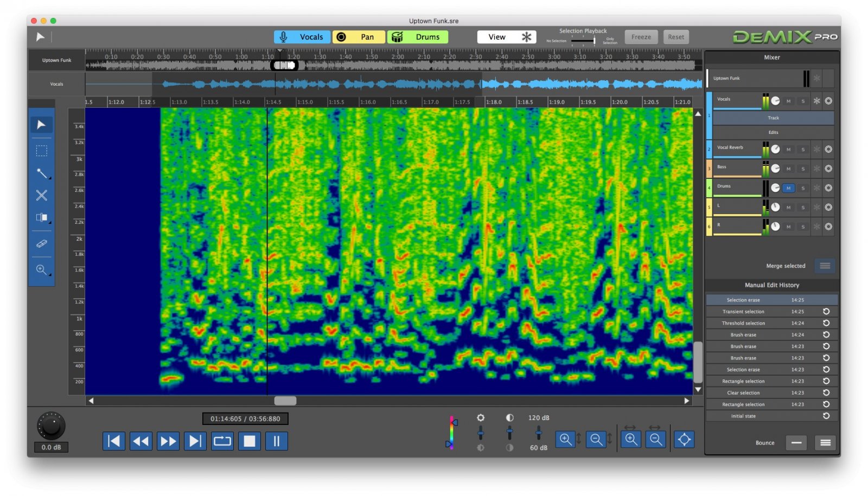Pick the eraser tool

coord(41,242)
